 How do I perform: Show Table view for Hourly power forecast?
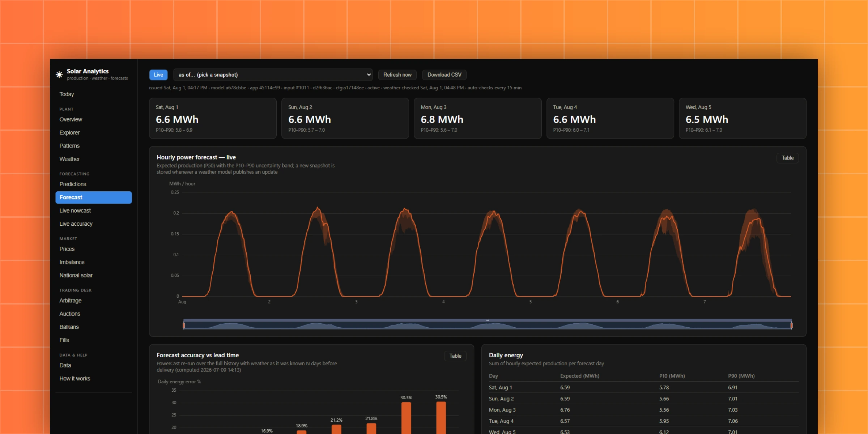point(787,158)
